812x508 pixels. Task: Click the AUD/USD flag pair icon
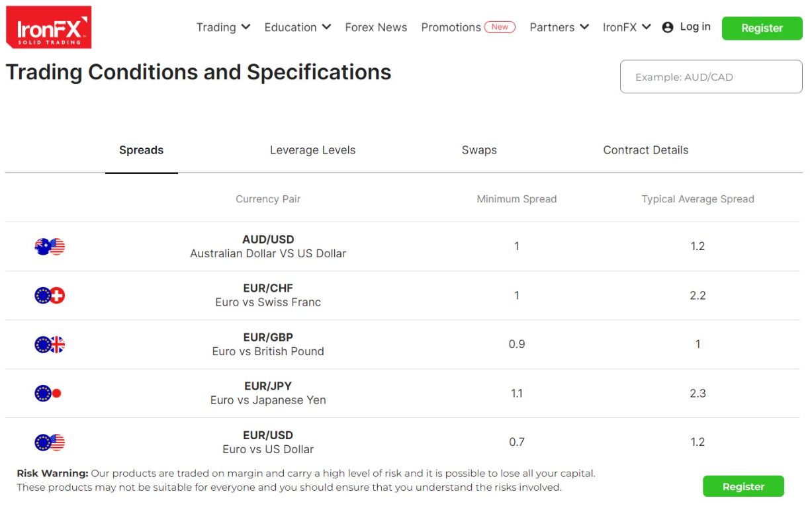click(50, 247)
